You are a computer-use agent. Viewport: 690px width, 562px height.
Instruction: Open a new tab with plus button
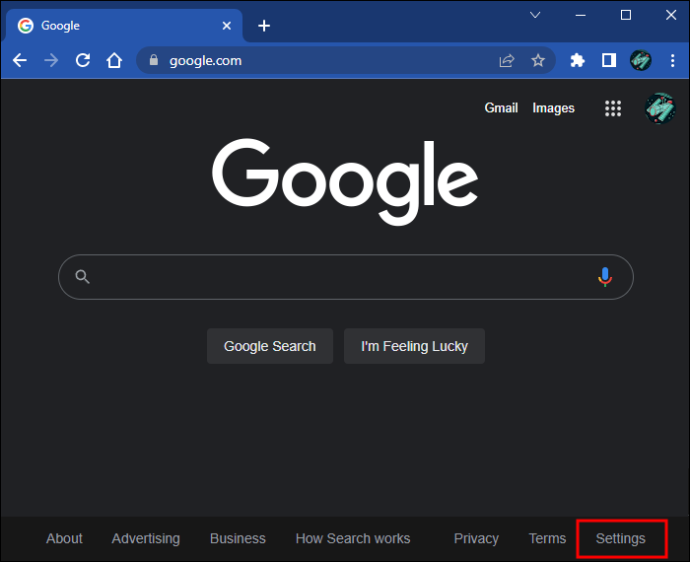point(264,26)
